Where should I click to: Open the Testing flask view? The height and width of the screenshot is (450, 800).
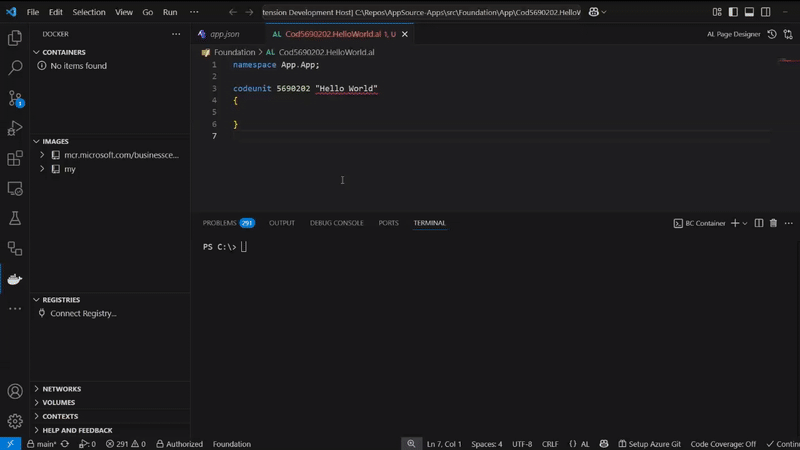click(15, 218)
